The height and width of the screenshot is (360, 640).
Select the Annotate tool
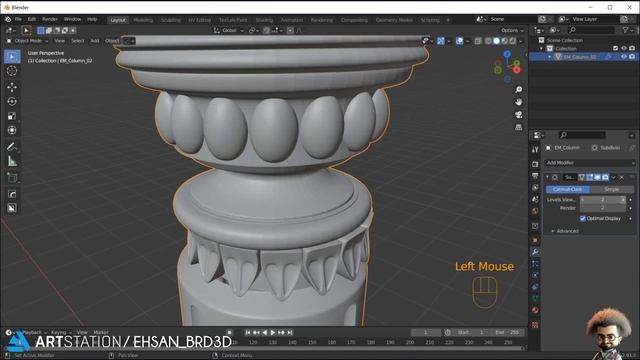pyautogui.click(x=12, y=147)
